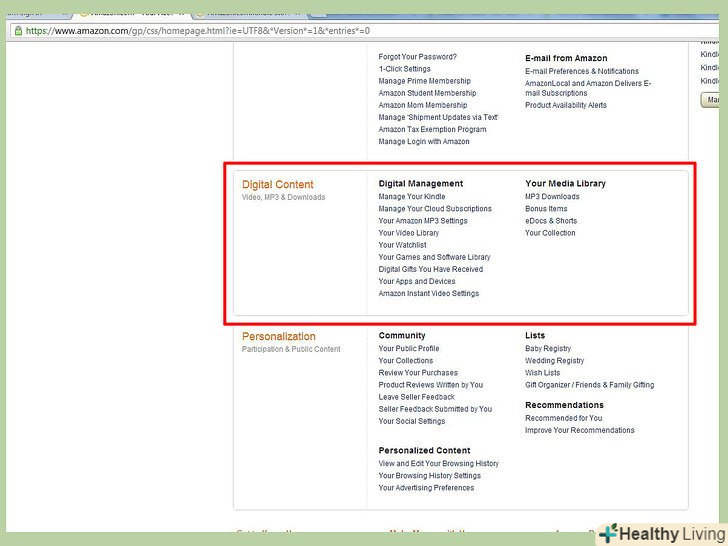Open View and Edit Your Browsing History
The height and width of the screenshot is (546, 728).
coord(439,463)
